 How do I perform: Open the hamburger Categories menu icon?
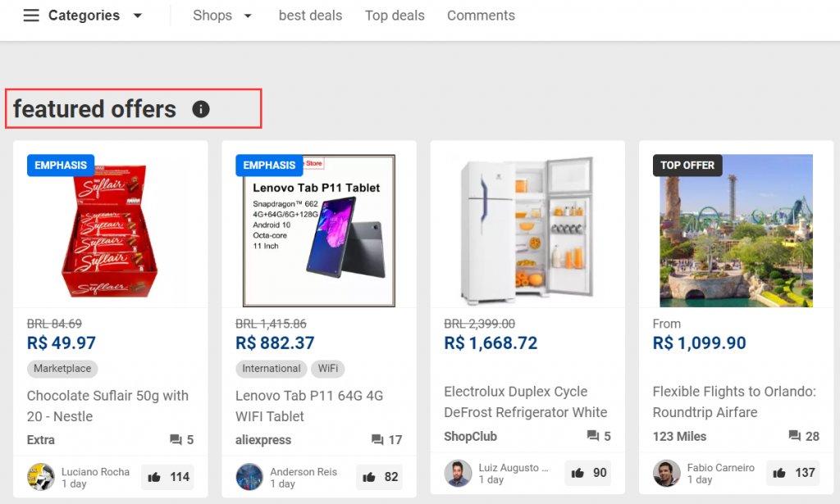click(31, 16)
